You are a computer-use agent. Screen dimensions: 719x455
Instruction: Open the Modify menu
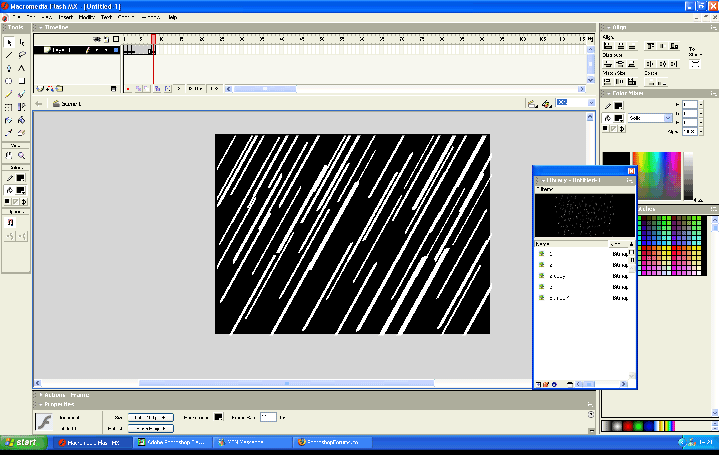pos(86,17)
